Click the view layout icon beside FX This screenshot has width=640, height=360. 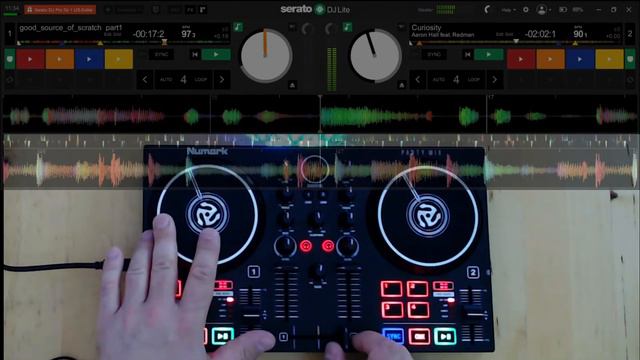pyautogui.click(x=203, y=9)
